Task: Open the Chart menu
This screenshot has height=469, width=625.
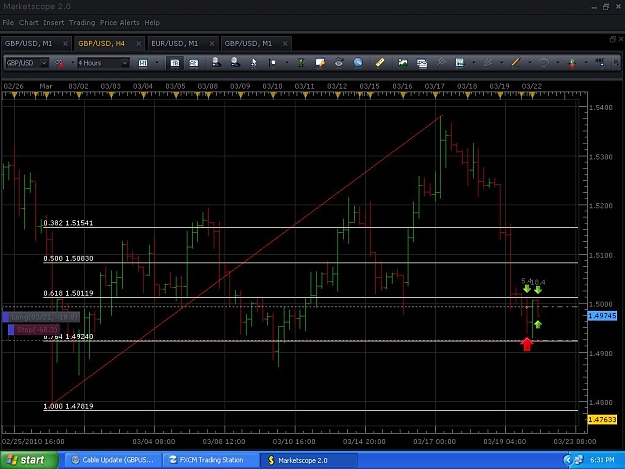Action: point(29,23)
